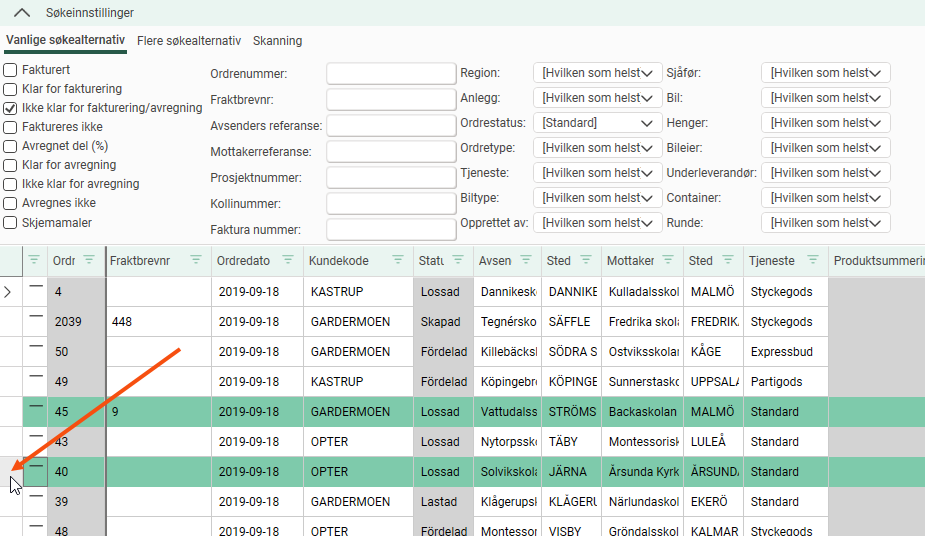925x536 pixels.
Task: Open the Skanning tab
Action: tap(277, 41)
